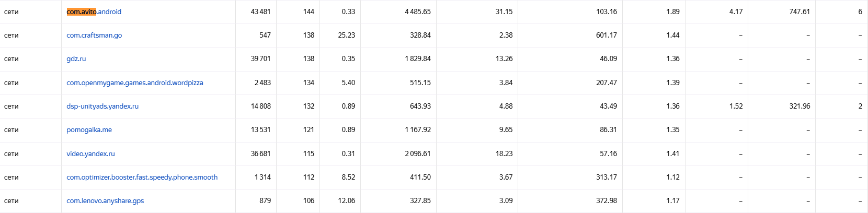Click the gdz.ru site link
Screen dimensions: 868x213
pos(76,58)
